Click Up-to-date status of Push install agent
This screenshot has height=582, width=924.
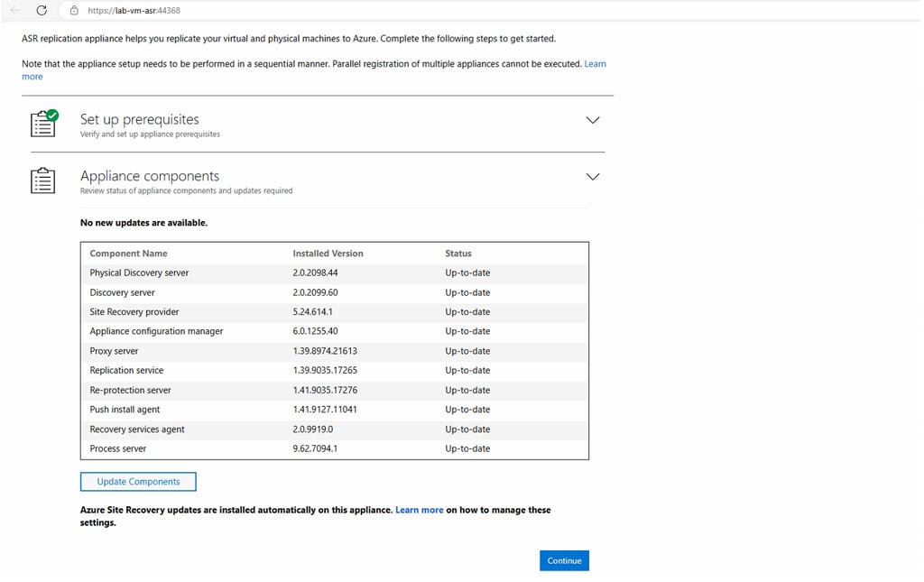coord(467,410)
